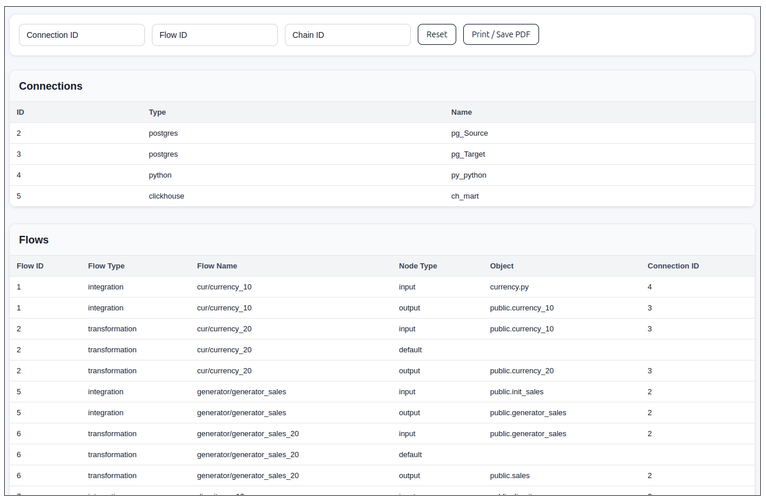Click the Flow ID column header in Flows table
The width and height of the screenshot is (766, 502).
pos(30,266)
